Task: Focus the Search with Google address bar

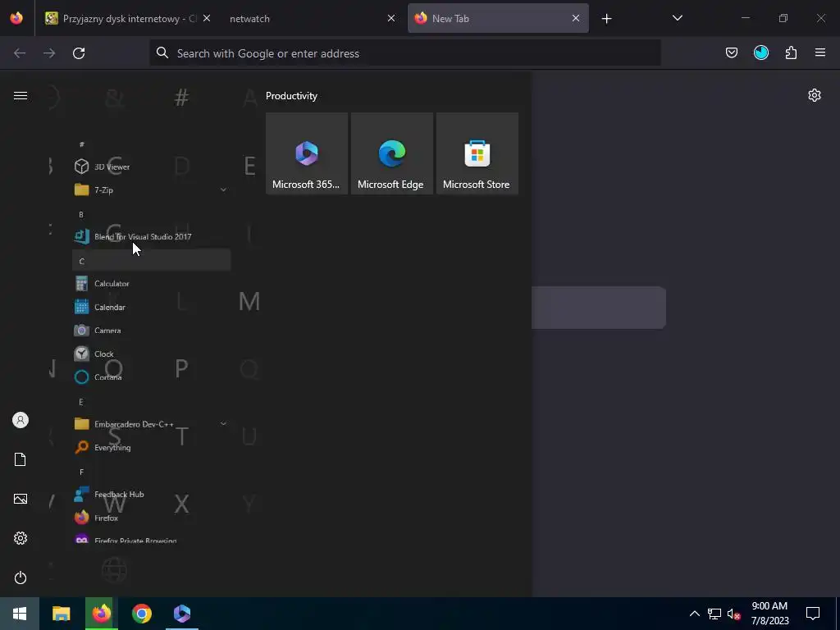Action: 405,53
